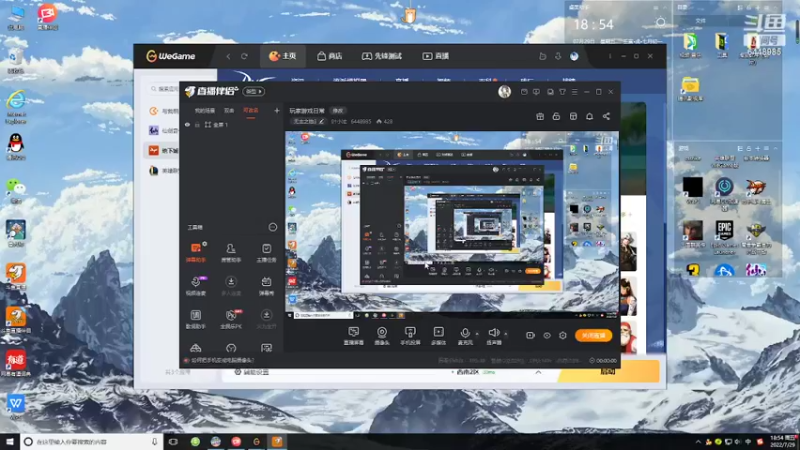This screenshot has height=450, width=800.
Task: Click the WeGame refresh arrow
Action: pyautogui.click(x=244, y=56)
